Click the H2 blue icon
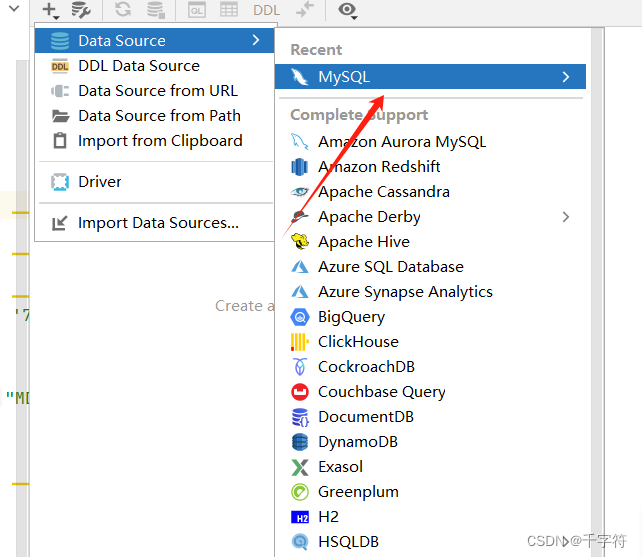 click(x=300, y=517)
